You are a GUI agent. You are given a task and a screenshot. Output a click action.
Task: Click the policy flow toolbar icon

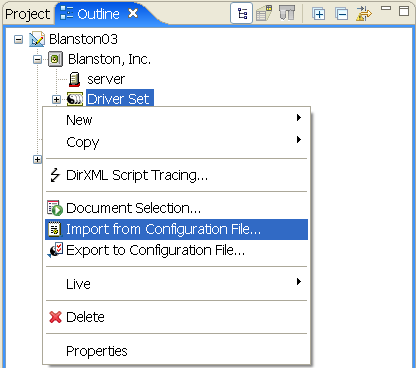287,13
